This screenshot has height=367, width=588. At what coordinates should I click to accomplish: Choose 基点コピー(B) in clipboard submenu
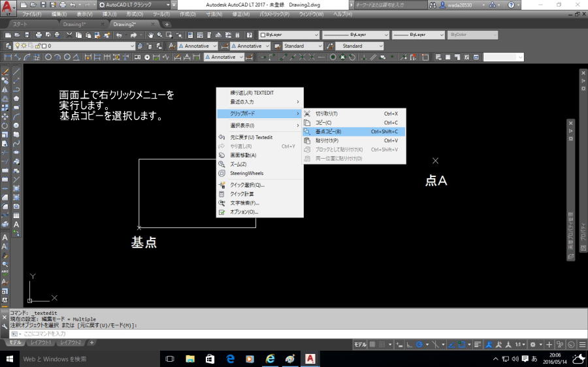(x=354, y=131)
